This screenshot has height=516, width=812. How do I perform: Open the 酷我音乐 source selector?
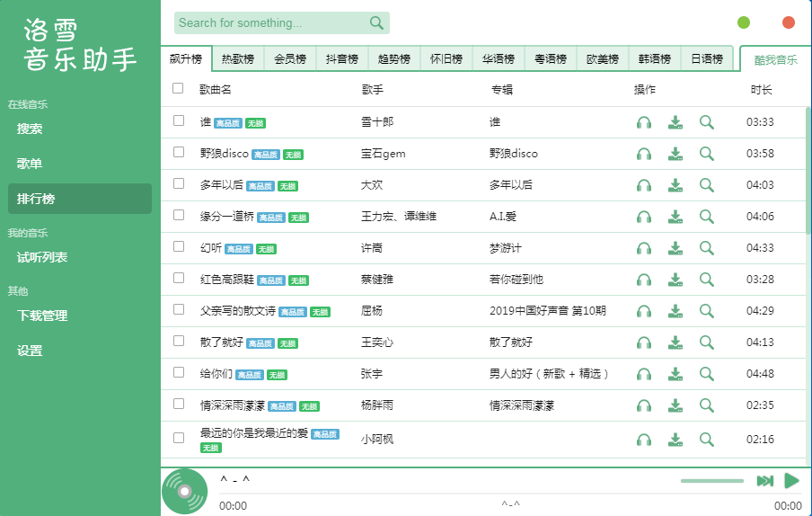tap(775, 60)
